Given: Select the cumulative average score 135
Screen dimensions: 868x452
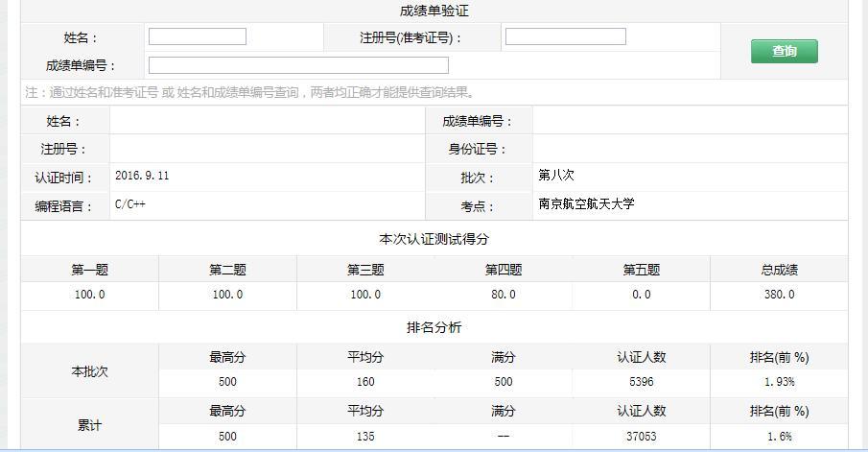Looking at the screenshot, I should click(365, 436).
